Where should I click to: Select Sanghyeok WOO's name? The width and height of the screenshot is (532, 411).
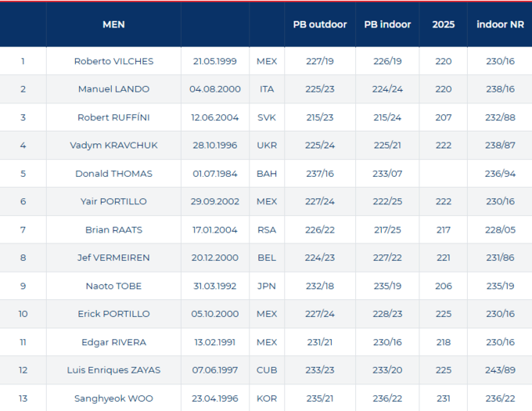[113, 398]
